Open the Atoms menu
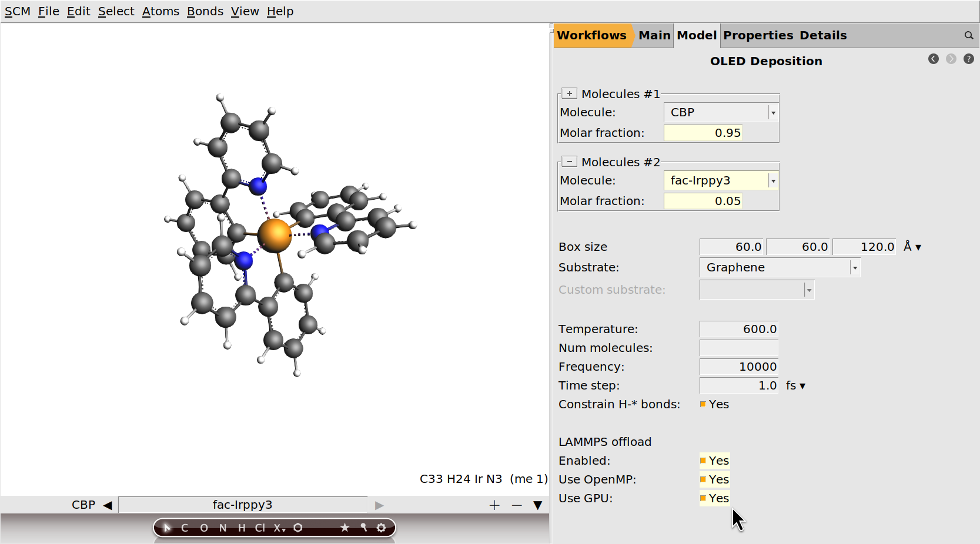This screenshot has height=544, width=980. point(160,11)
